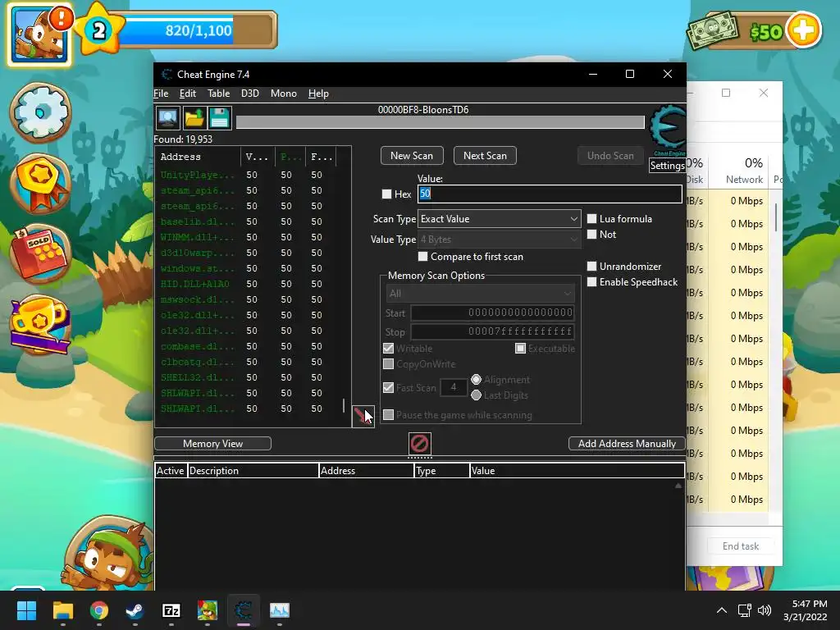This screenshot has height=630, width=840.
Task: Toggle the Fast Scan checkbox
Action: pyautogui.click(x=388, y=387)
